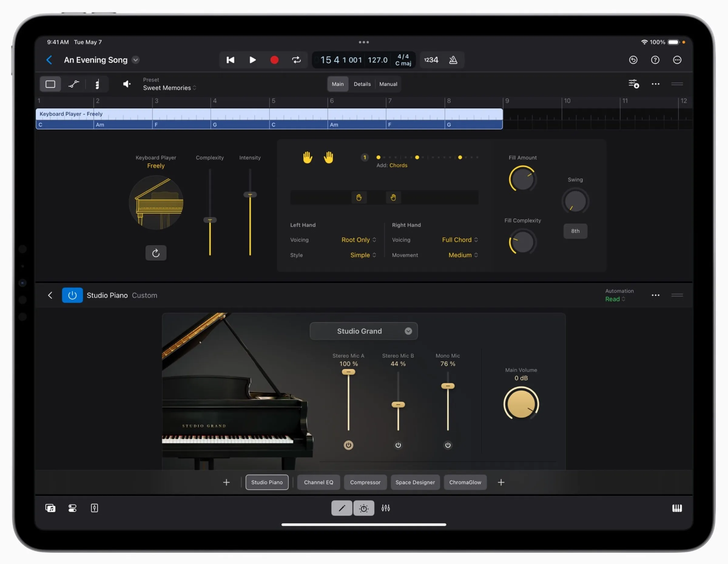
Task: Power off the Mono Mic channel
Action: tap(448, 445)
